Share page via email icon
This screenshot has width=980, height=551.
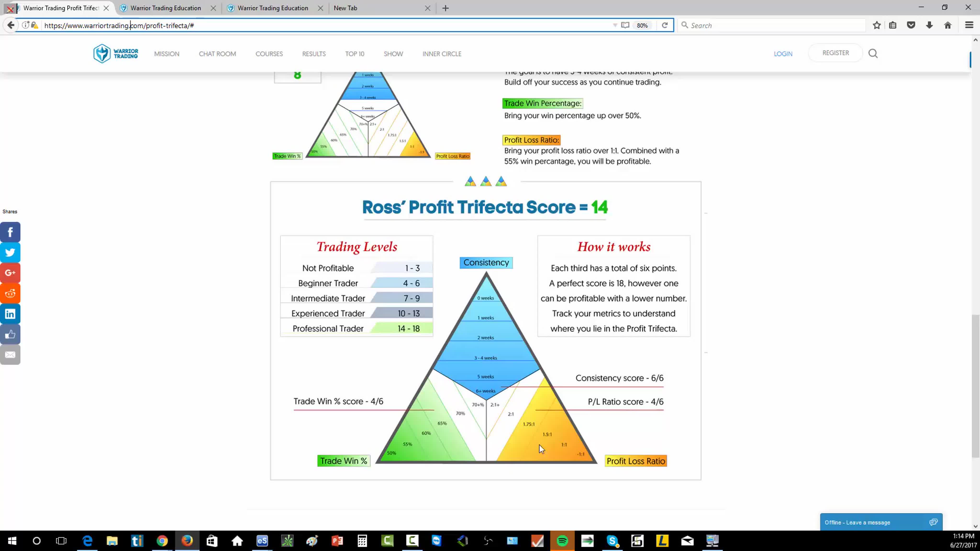pyautogui.click(x=10, y=355)
